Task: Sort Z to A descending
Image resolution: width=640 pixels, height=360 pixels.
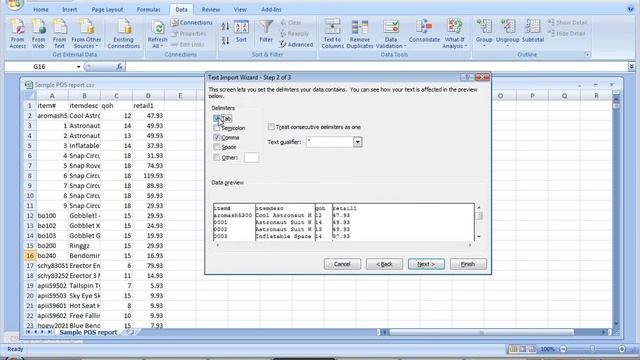Action: [225, 40]
